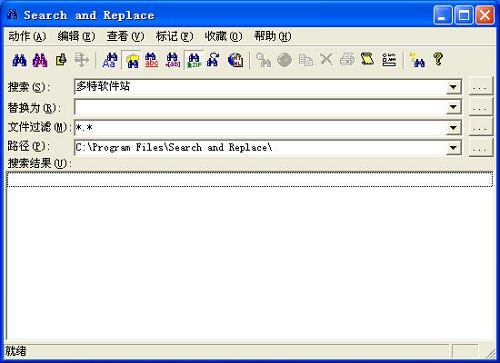Expand the 路径 dropdown arrow
This screenshot has height=363, width=500.
coord(453,148)
